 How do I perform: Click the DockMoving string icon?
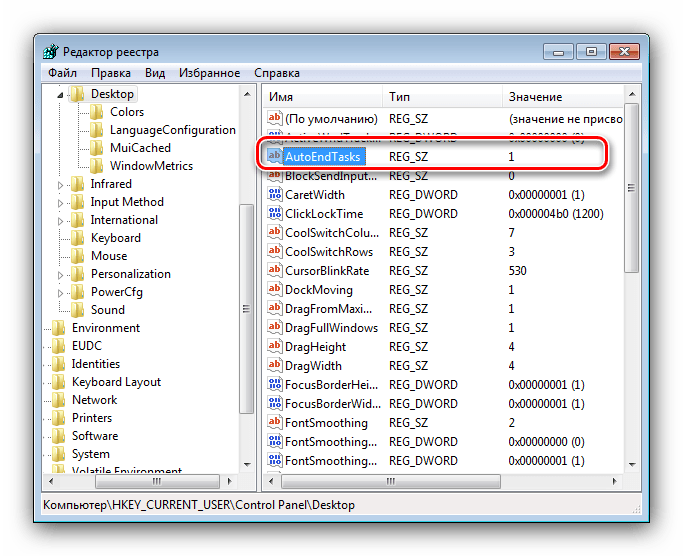point(274,289)
